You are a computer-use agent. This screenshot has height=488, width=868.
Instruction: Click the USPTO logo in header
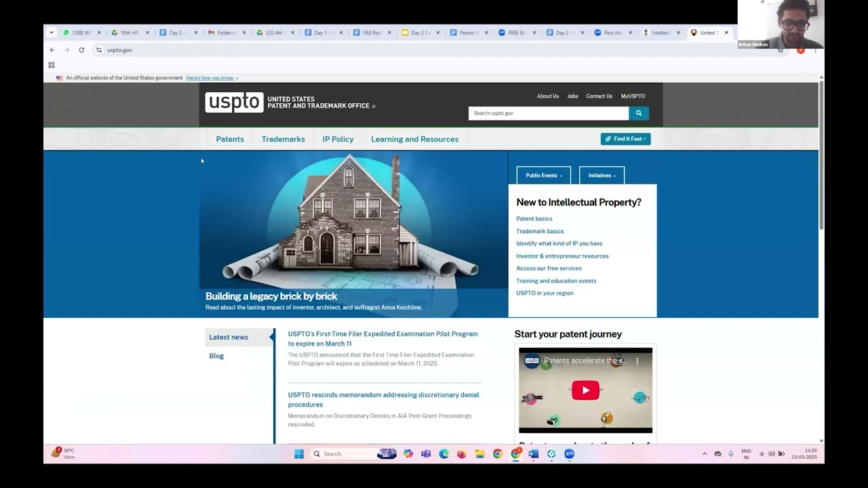pyautogui.click(x=234, y=102)
